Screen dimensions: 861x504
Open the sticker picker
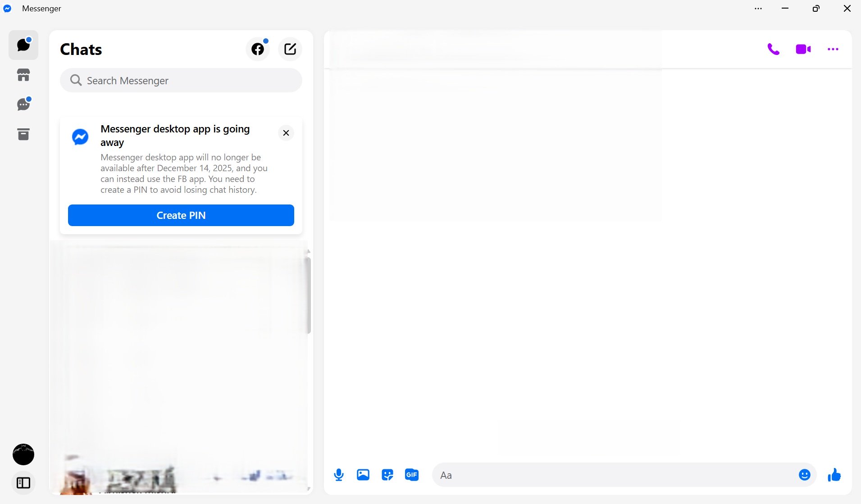tap(387, 475)
